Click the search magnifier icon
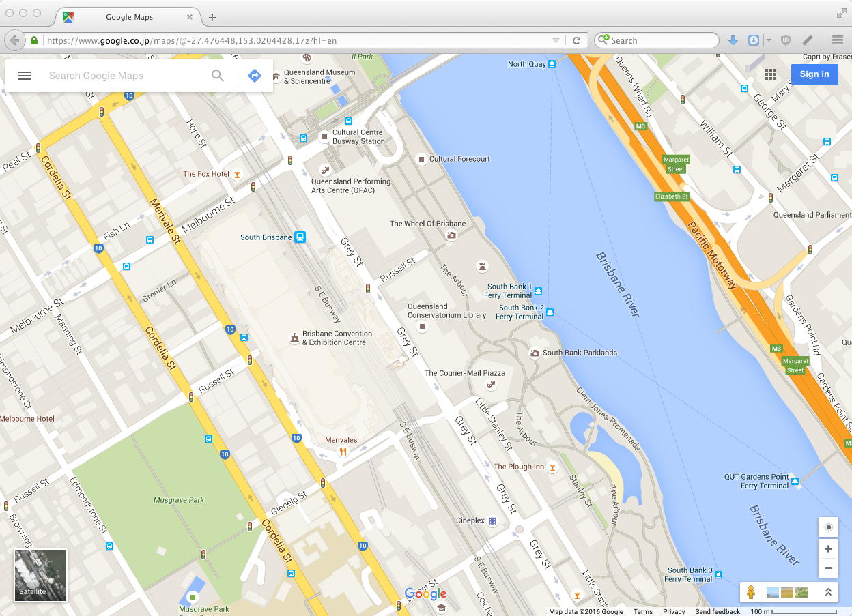Screen dimensions: 852x616 [x=218, y=76]
